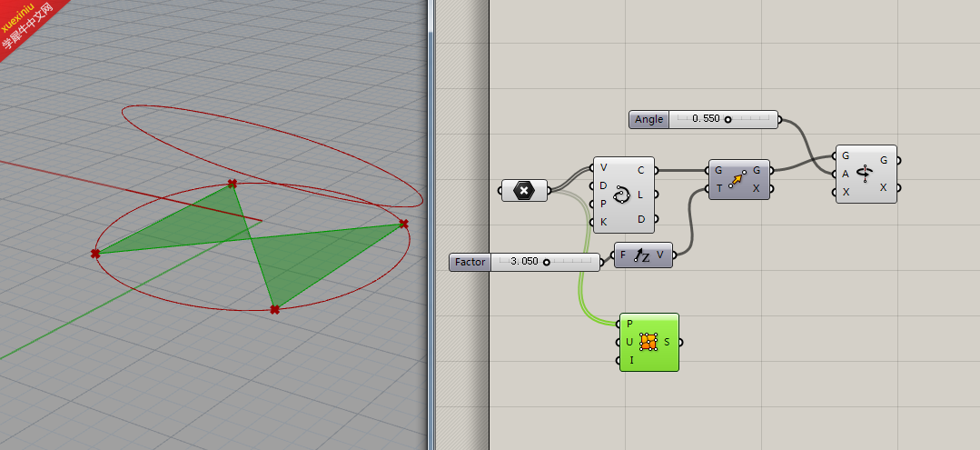Click the V input of the curve component
The image size is (980, 450).
[x=603, y=168]
